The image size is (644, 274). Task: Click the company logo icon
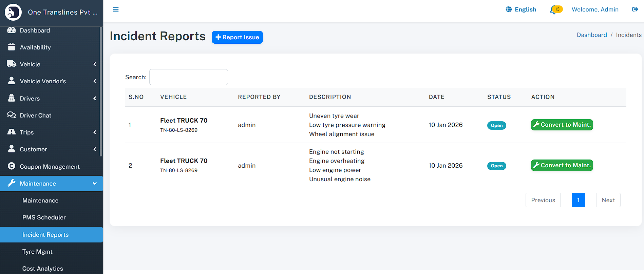pos(13,12)
